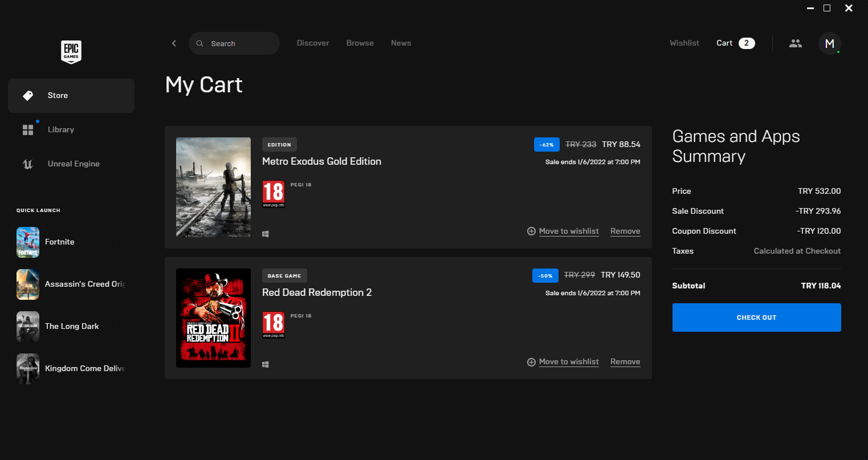Maximize the Epic Games Launcher window

(x=827, y=9)
